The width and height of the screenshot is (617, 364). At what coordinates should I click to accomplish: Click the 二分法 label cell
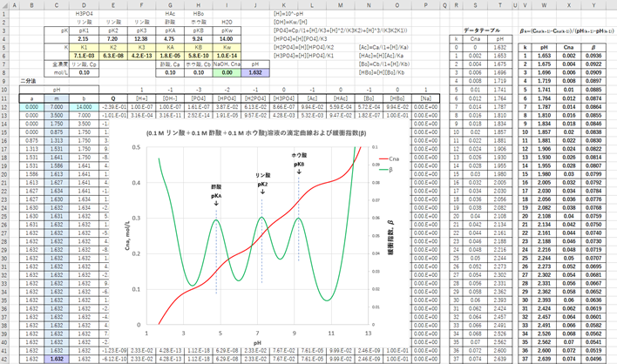pyautogui.click(x=28, y=81)
